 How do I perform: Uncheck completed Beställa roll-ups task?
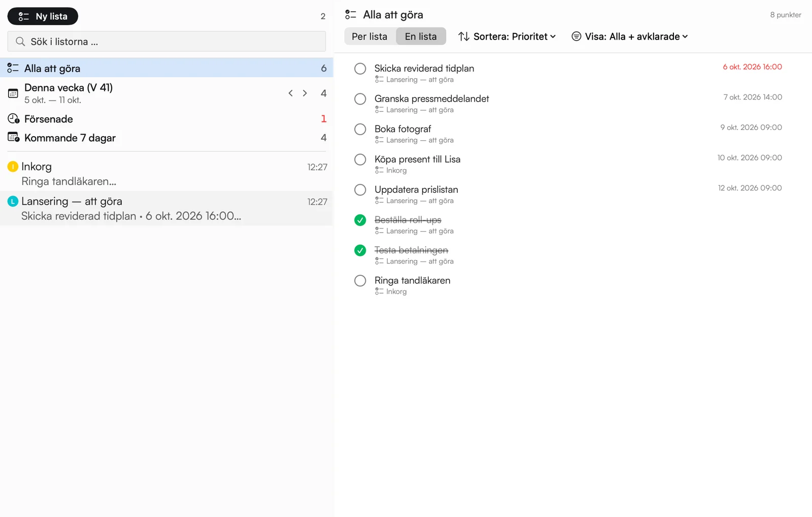click(x=360, y=220)
